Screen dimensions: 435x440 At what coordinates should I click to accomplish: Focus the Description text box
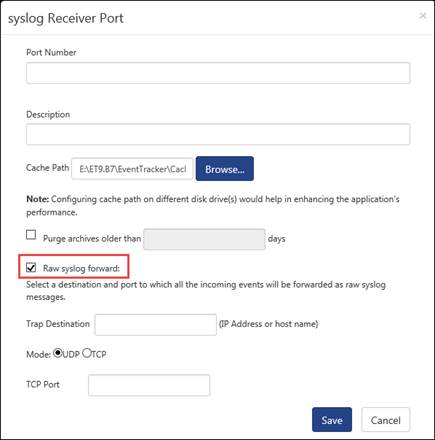click(218, 134)
